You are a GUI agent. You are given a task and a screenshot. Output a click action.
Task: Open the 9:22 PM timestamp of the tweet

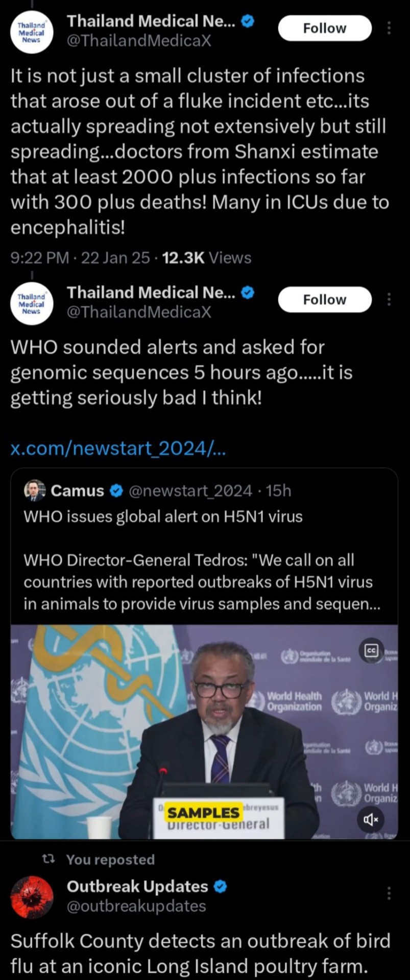tap(39, 258)
